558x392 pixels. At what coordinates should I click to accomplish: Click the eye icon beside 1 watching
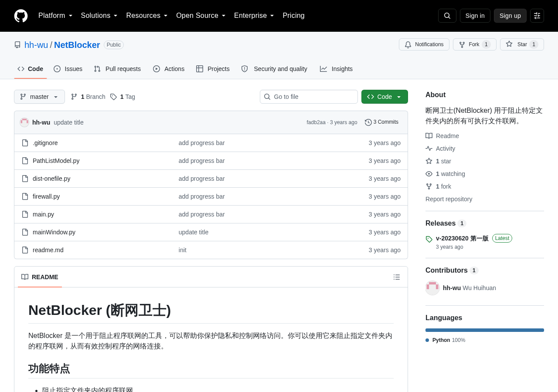click(429, 174)
